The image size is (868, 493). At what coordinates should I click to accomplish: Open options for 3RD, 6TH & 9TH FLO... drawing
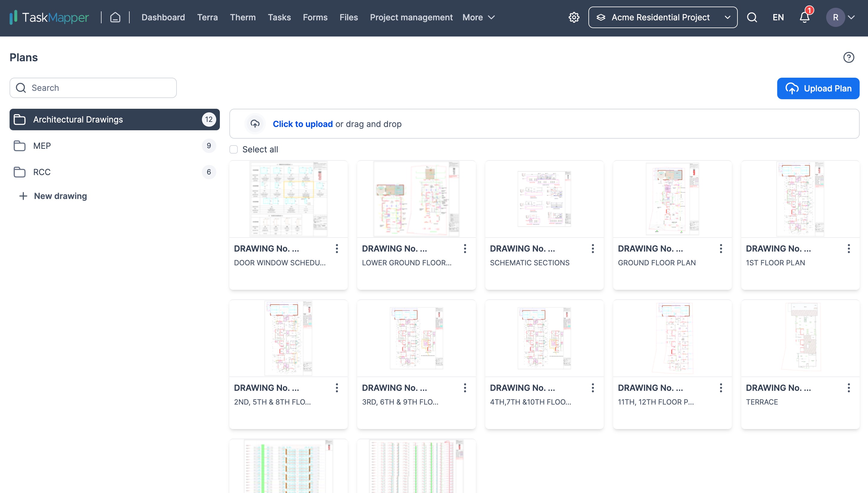[465, 388]
